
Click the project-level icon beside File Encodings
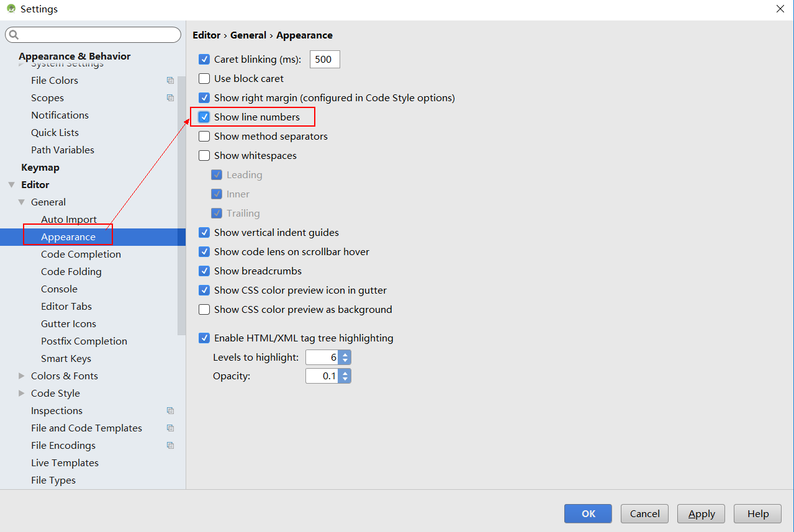coord(170,446)
